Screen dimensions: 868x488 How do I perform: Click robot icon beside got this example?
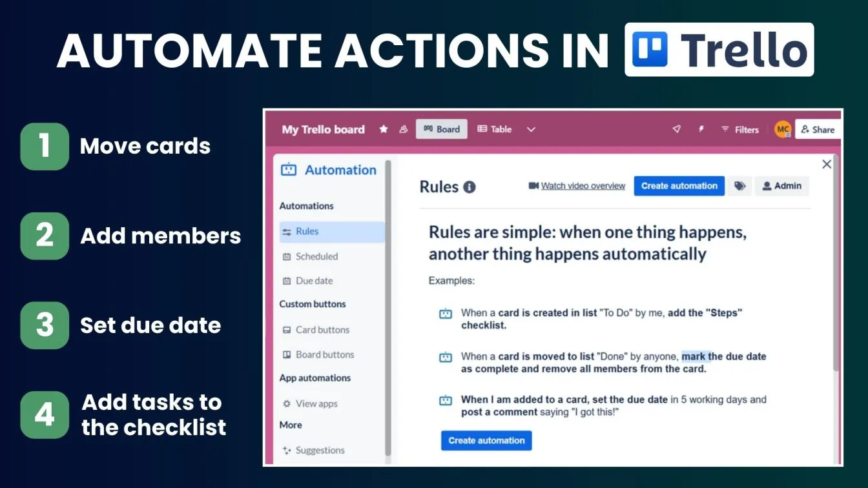446,400
